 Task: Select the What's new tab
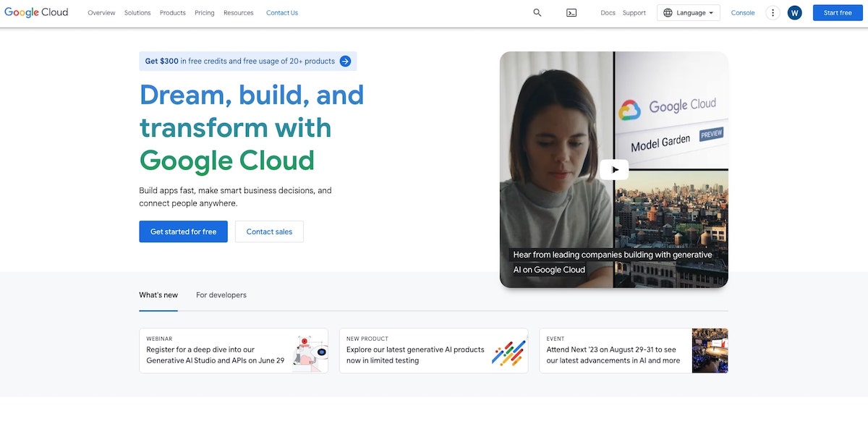click(x=158, y=294)
